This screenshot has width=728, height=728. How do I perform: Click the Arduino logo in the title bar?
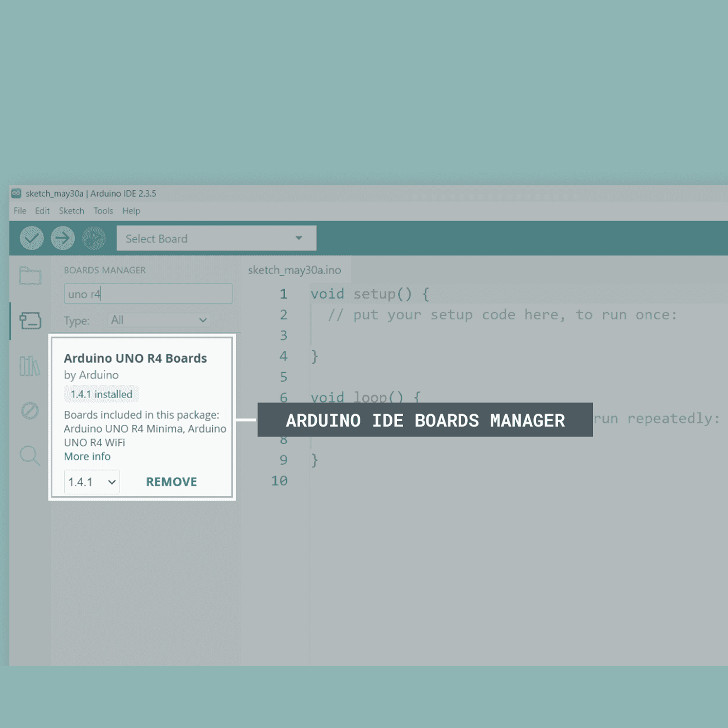click(17, 193)
